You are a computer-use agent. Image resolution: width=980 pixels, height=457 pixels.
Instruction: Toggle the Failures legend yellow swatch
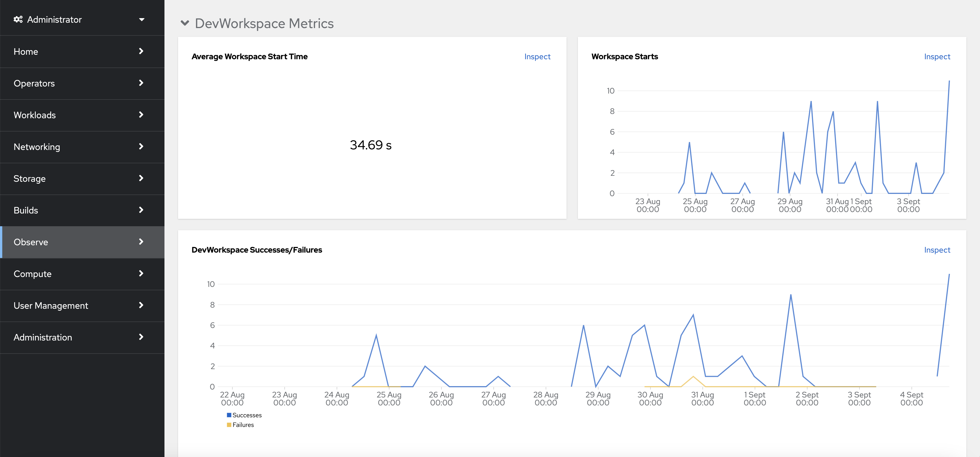coord(229,425)
